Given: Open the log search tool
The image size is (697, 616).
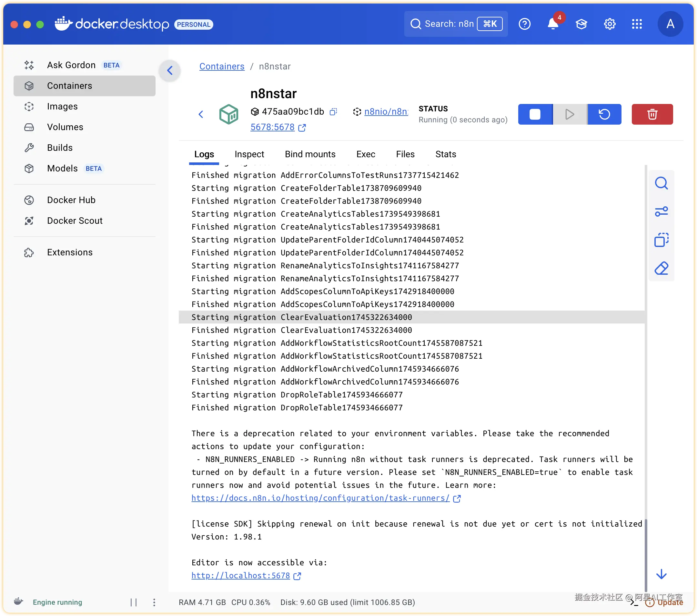Looking at the screenshot, I should click(x=661, y=183).
